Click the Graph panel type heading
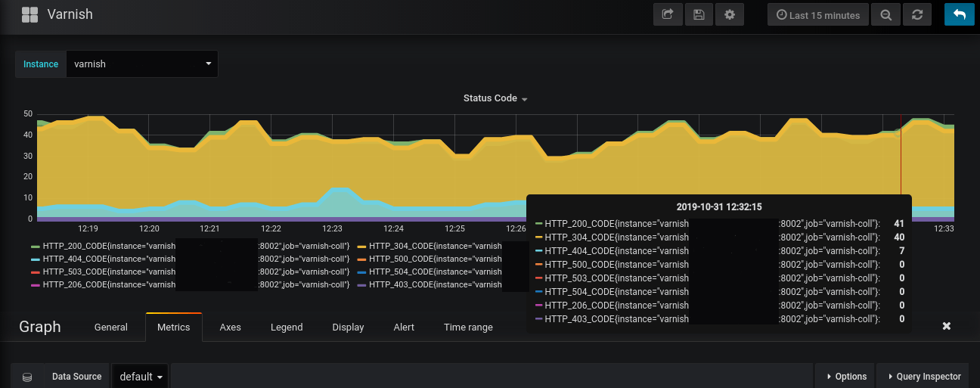Image resolution: width=980 pixels, height=388 pixels. [39, 327]
